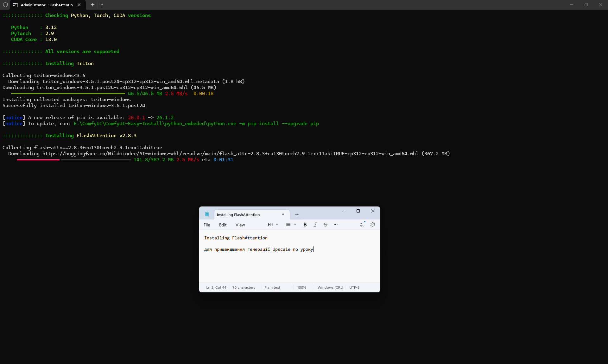The height and width of the screenshot is (364, 608).
Task: Open the list style button in Notepad
Action: (x=288, y=225)
